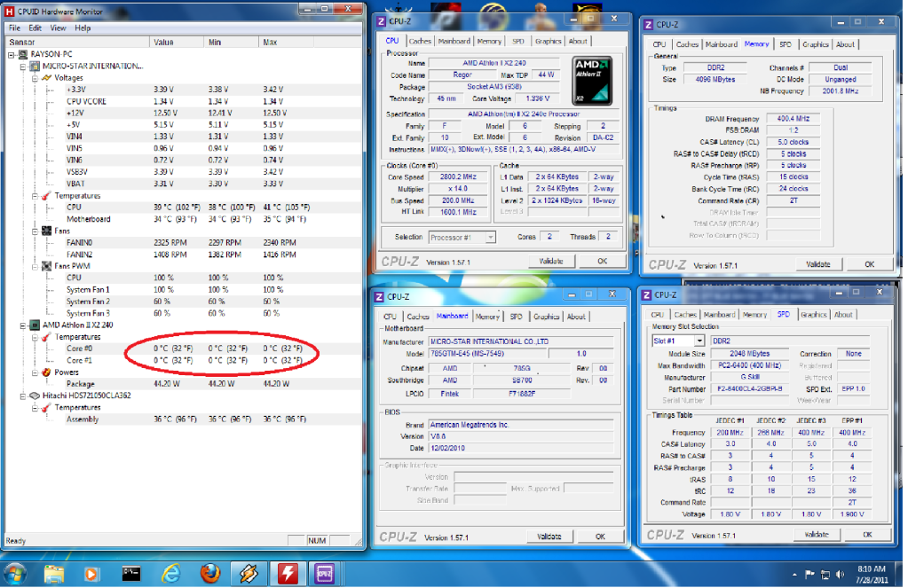Click the clock showing 8:10 AM
Screen dimensions: 908x588
pyautogui.click(x=872, y=568)
